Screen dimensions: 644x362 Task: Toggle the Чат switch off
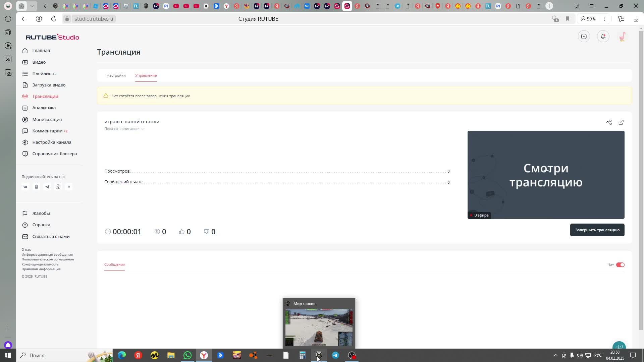(620, 265)
